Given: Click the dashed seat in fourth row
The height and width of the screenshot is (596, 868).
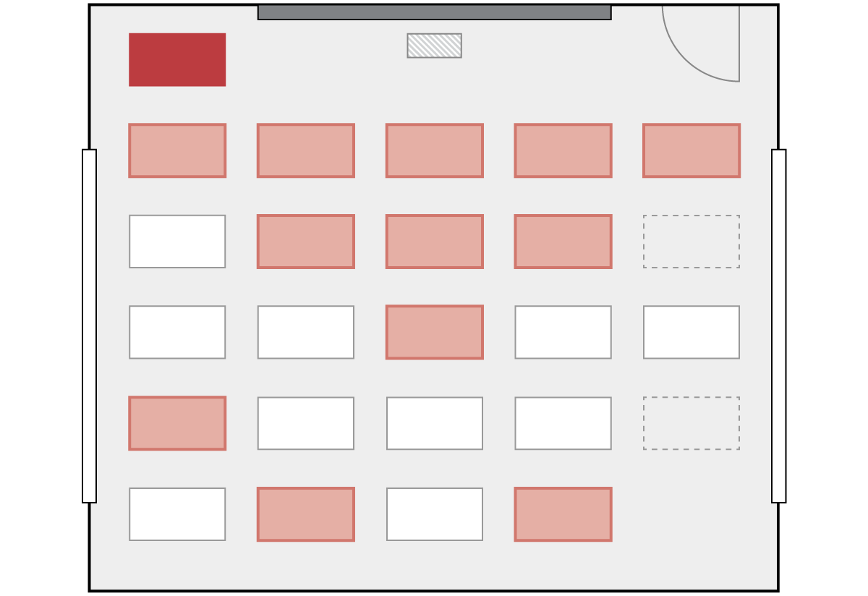Looking at the screenshot, I should click(692, 423).
